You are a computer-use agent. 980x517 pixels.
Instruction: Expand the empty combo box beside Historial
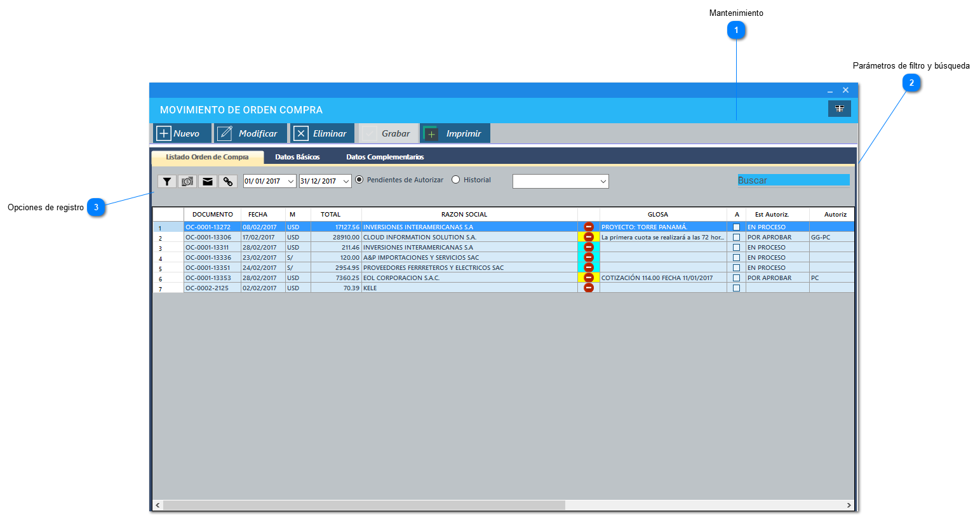click(603, 182)
